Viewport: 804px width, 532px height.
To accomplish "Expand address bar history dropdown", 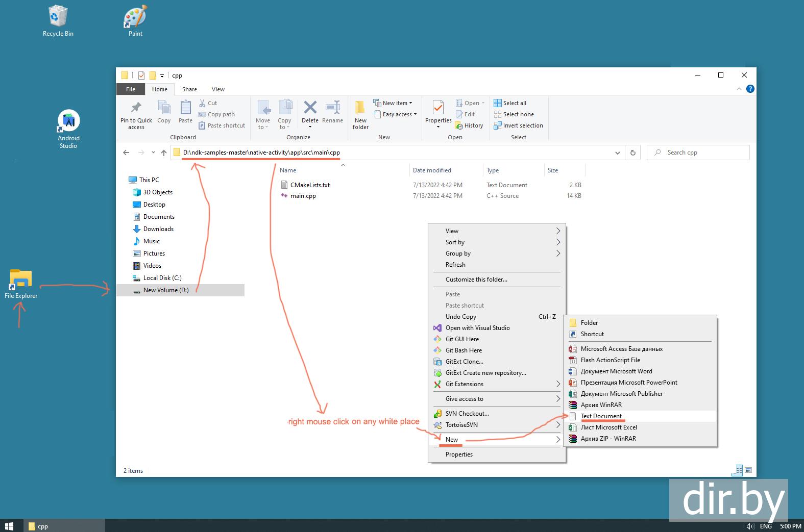I will [618, 153].
